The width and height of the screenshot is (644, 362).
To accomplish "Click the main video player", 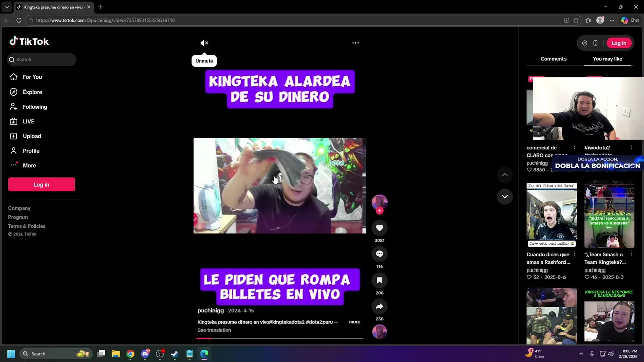I will pyautogui.click(x=280, y=186).
